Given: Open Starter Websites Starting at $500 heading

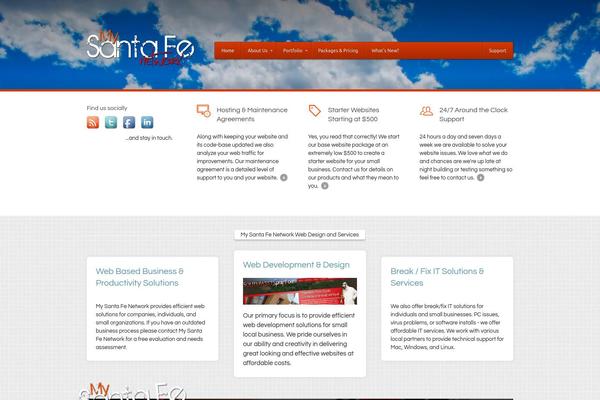Looking at the screenshot, I should tap(353, 114).
